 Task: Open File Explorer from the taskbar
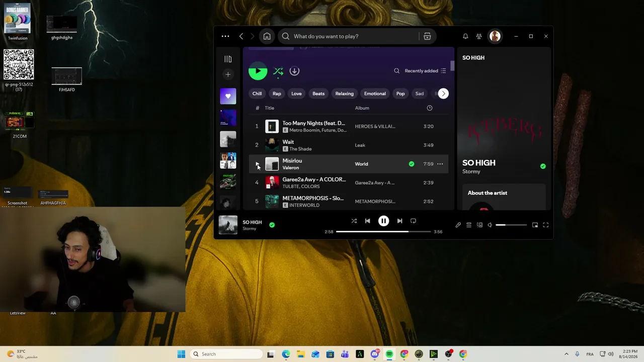(x=300, y=354)
